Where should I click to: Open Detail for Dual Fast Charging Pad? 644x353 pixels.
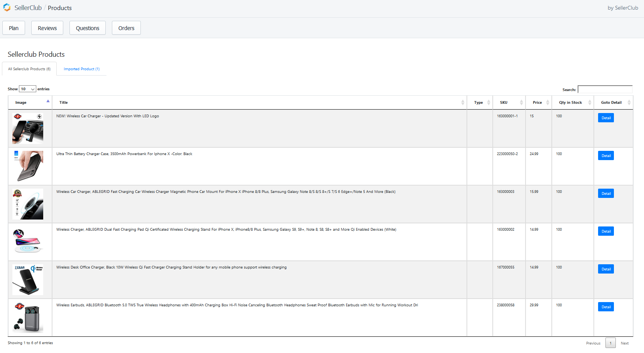coord(606,231)
